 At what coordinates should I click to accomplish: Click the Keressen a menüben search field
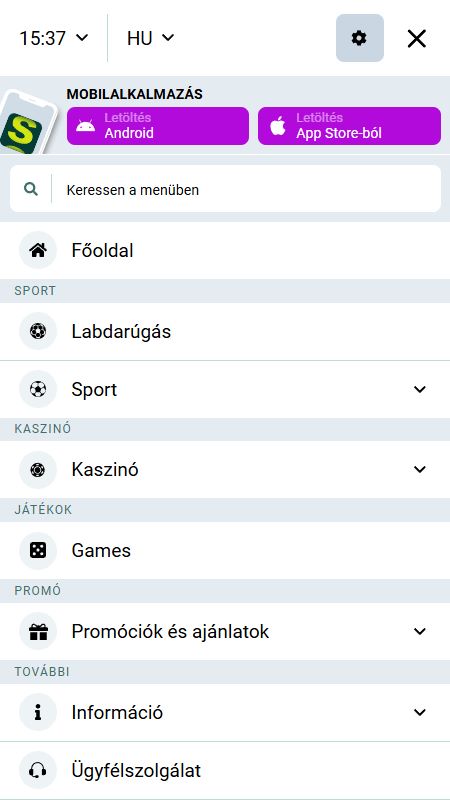[x=225, y=189]
